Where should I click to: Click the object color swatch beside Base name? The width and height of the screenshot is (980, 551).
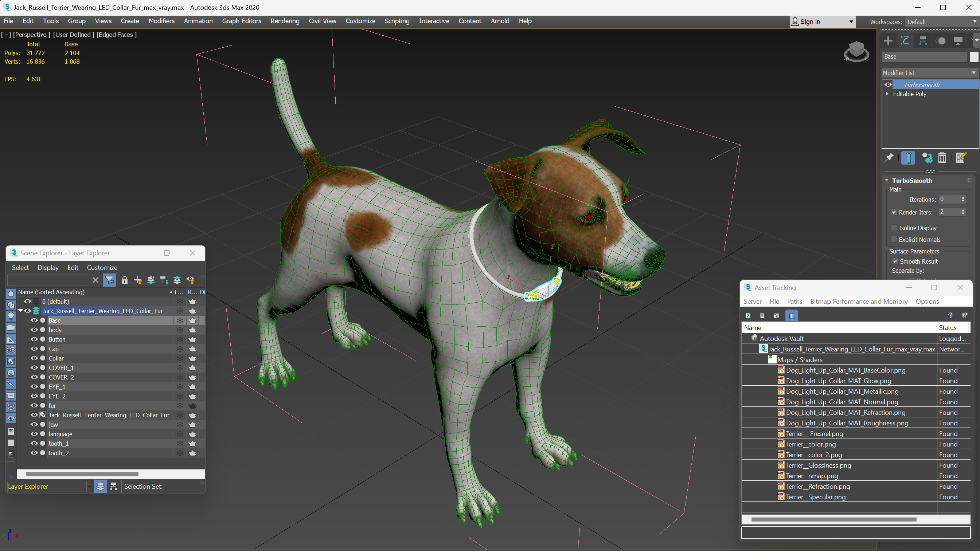pyautogui.click(x=973, y=57)
